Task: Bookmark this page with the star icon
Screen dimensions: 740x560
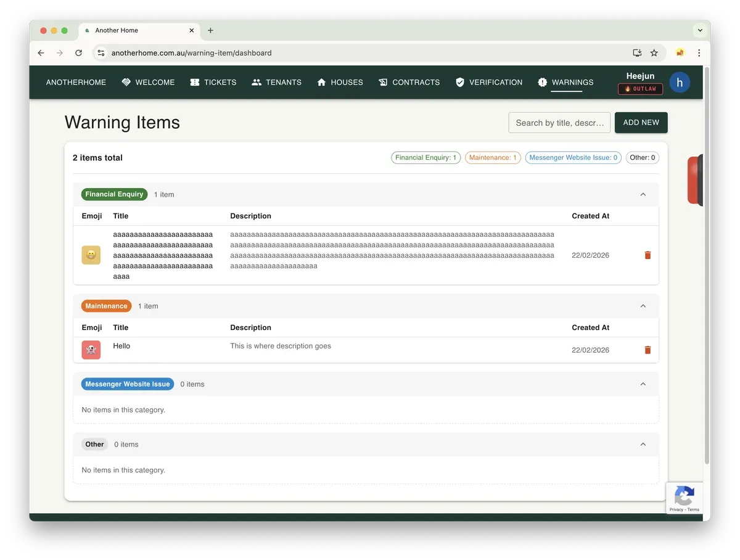Action: pos(654,53)
